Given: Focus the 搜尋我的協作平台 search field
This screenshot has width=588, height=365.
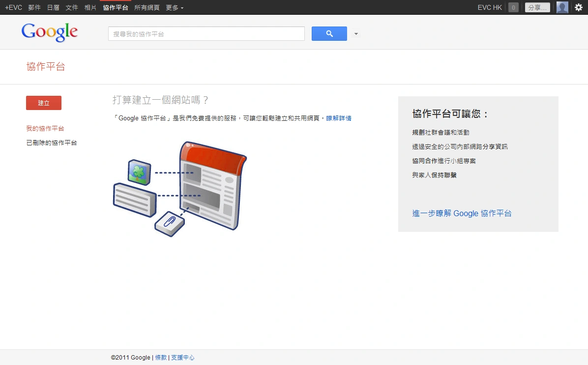Looking at the screenshot, I should pyautogui.click(x=206, y=34).
